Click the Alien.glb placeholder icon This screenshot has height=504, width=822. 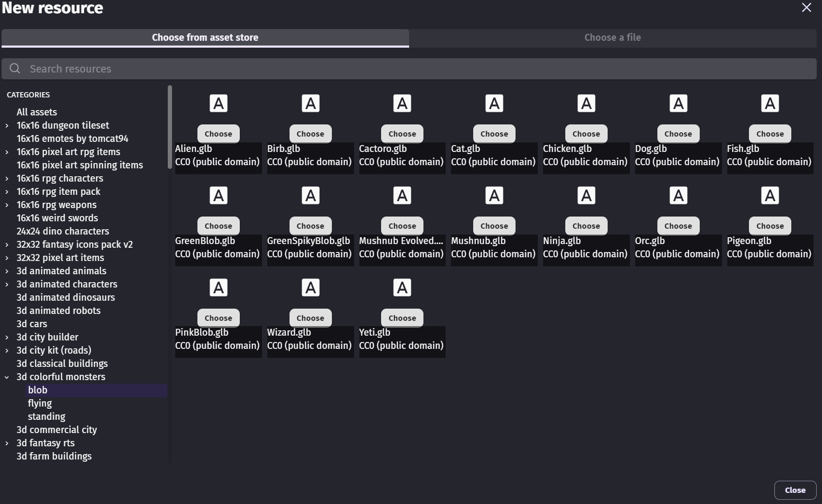(219, 103)
